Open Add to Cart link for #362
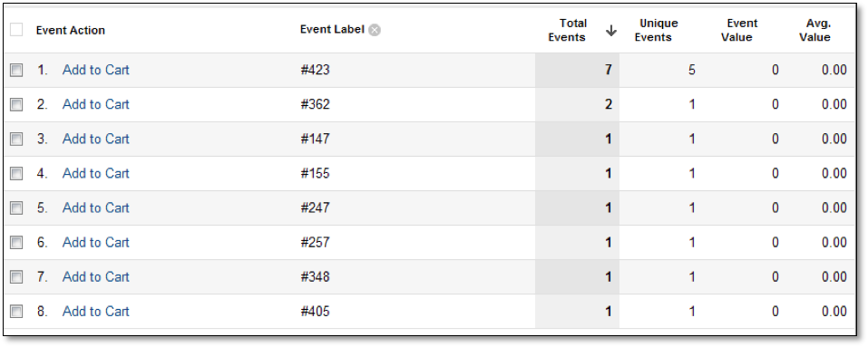 [96, 104]
